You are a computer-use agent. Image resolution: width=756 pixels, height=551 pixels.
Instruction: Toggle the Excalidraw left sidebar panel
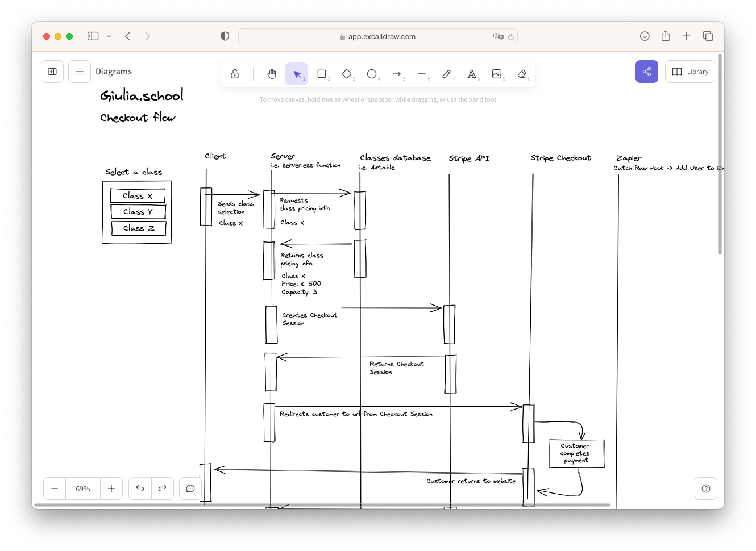52,72
